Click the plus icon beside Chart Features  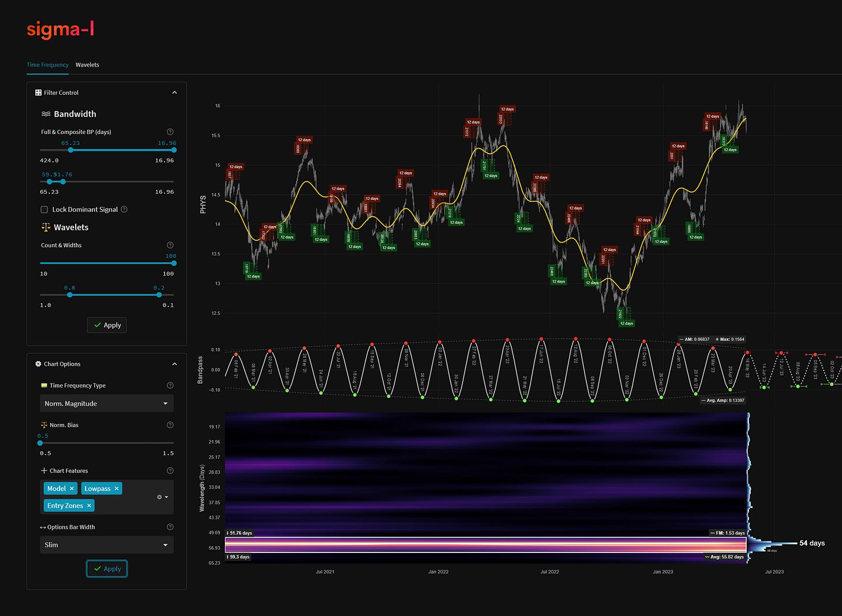point(44,470)
